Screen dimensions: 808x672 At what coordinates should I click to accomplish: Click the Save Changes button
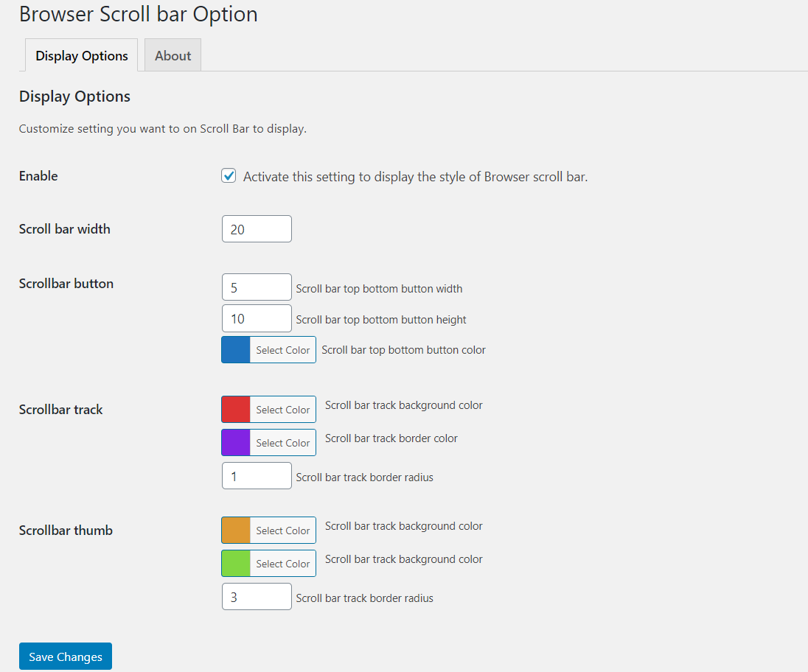[x=66, y=657]
